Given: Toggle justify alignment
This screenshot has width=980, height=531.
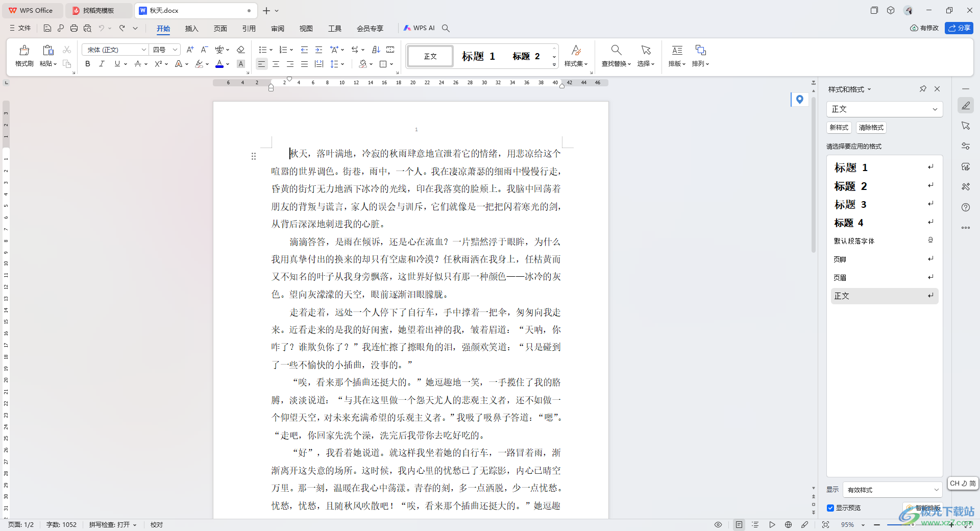Looking at the screenshot, I should [x=304, y=64].
